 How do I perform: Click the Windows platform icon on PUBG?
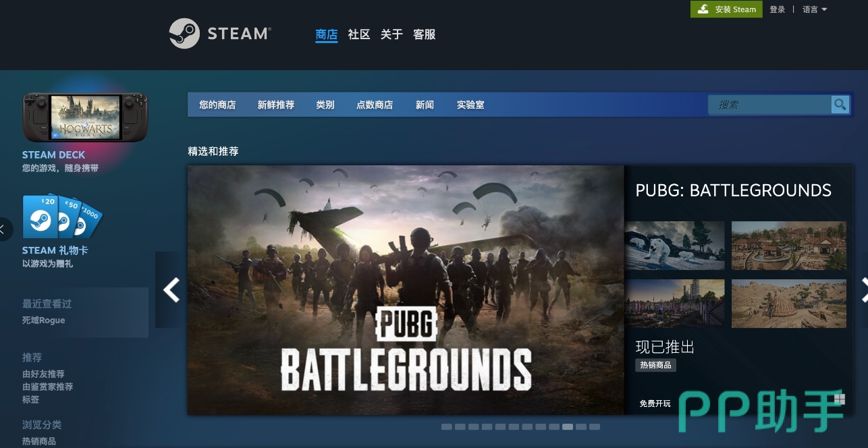point(840,399)
